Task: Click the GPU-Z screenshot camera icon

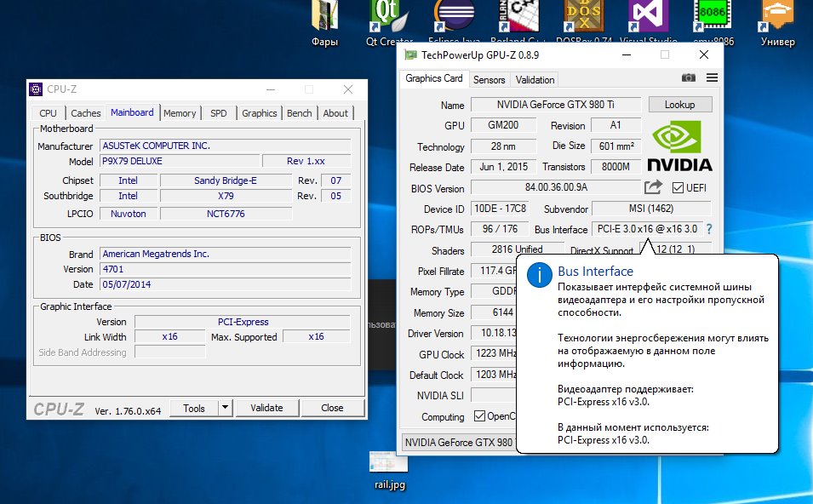Action: [688, 77]
